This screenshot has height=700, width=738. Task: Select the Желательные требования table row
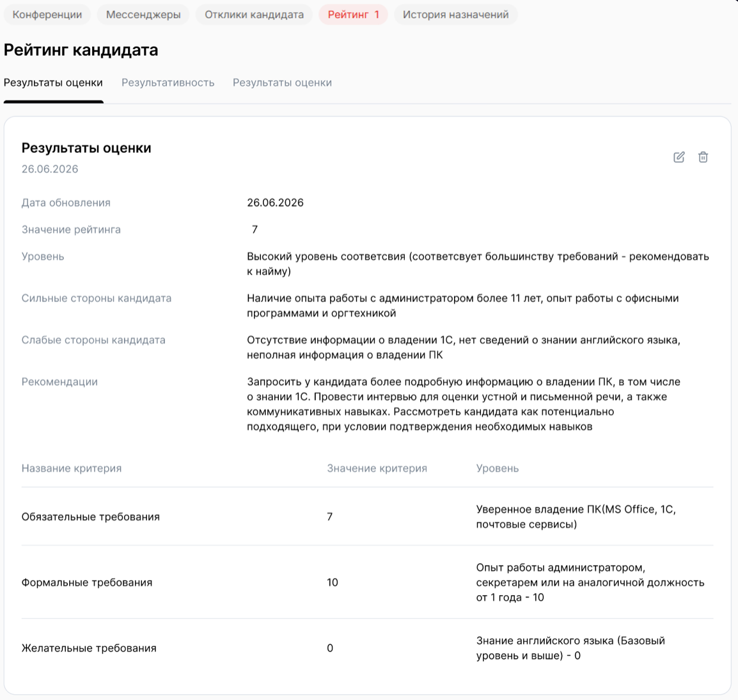[89, 648]
